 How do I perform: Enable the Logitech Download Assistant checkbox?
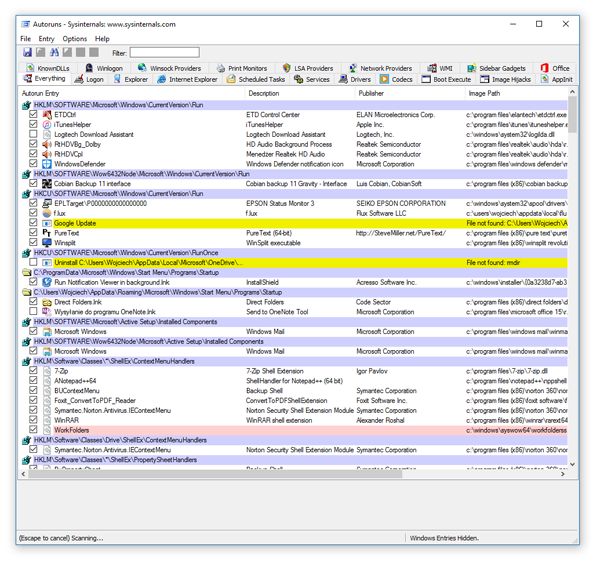[33, 134]
